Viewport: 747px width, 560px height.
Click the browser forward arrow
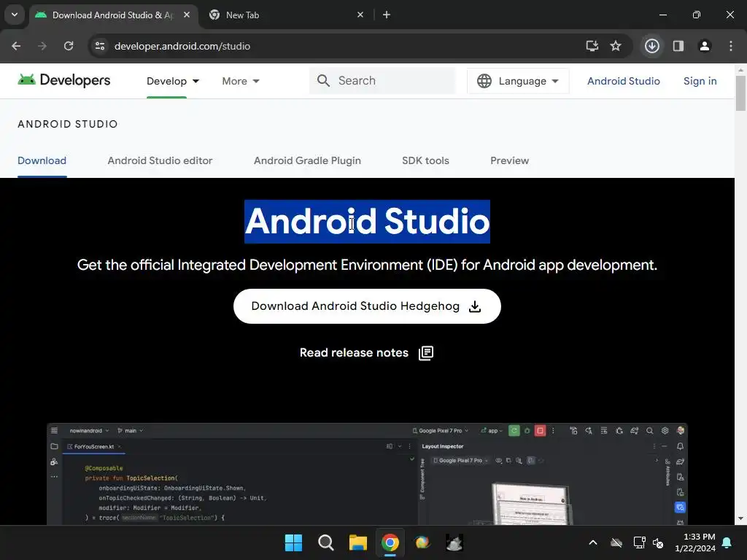click(x=42, y=46)
